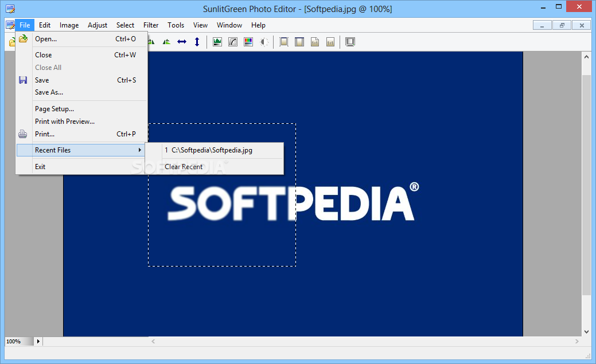Screen dimensions: 596x364
Task: Click the flip horizontal arrow icon
Action: 182,42
